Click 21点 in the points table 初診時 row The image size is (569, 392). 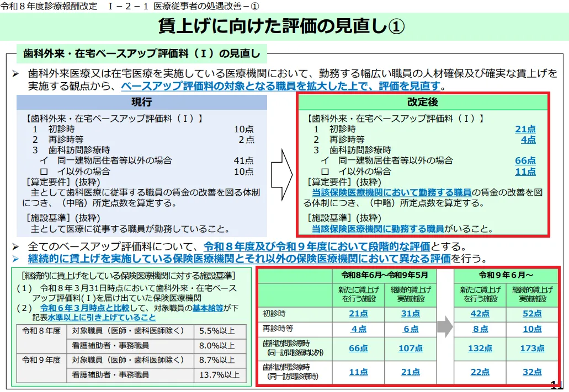(x=359, y=314)
